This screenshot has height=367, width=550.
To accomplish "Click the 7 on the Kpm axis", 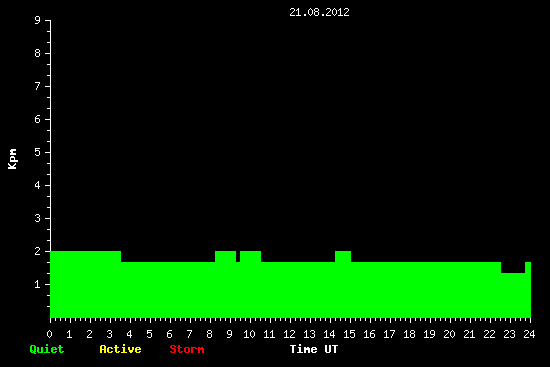I will tap(38, 86).
